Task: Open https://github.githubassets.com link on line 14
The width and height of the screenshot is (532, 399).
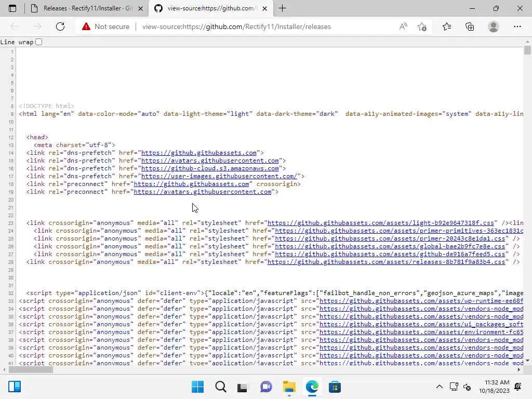Action: [199, 153]
